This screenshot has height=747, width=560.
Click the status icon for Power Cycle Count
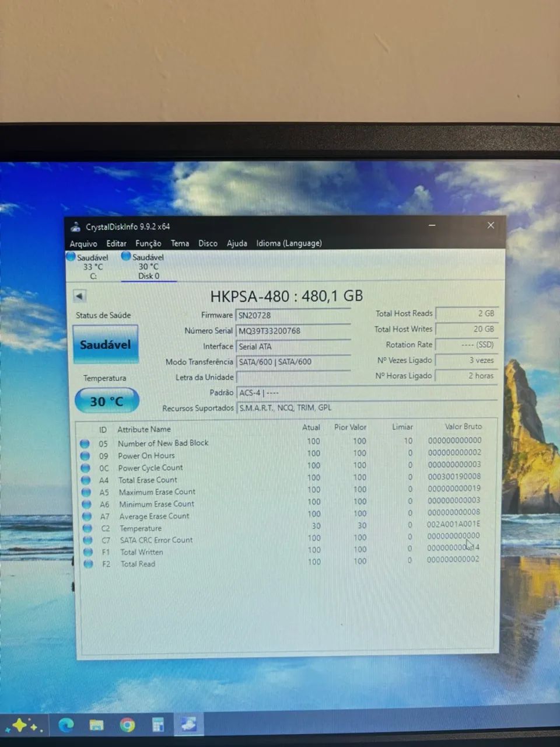85,468
